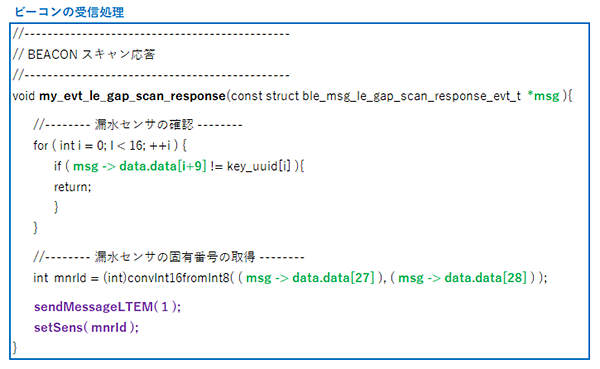Click the purple sendMessageLTEM( 1 ) call
The height and width of the screenshot is (369, 600).
(x=108, y=307)
